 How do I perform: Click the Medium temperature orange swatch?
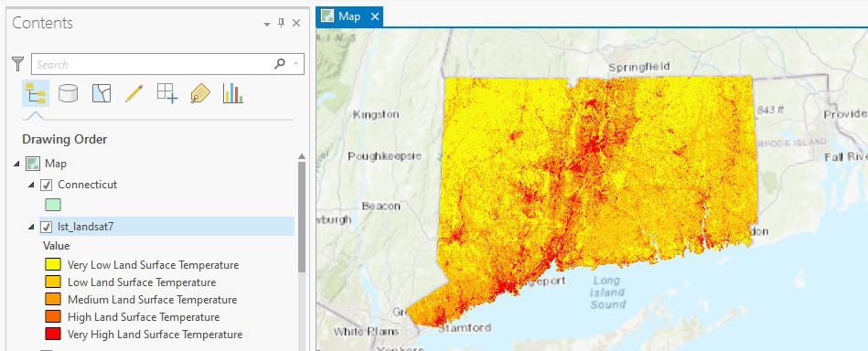coord(52,300)
